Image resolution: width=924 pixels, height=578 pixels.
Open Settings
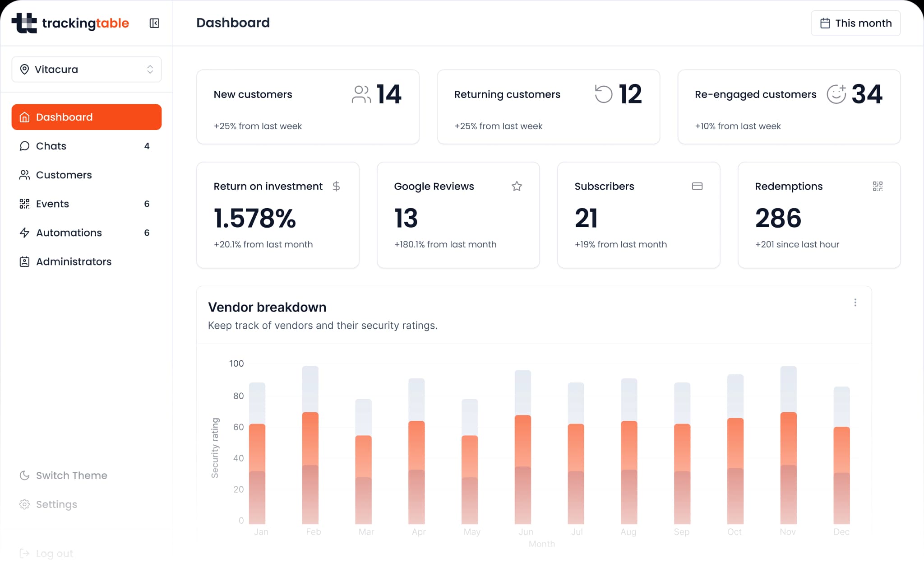coord(48,504)
